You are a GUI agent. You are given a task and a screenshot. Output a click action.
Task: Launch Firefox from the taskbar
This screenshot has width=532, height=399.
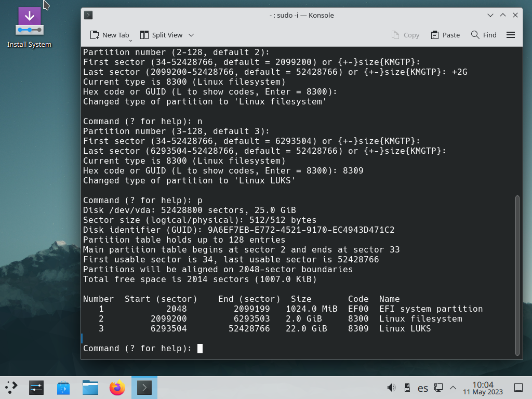pyautogui.click(x=117, y=388)
